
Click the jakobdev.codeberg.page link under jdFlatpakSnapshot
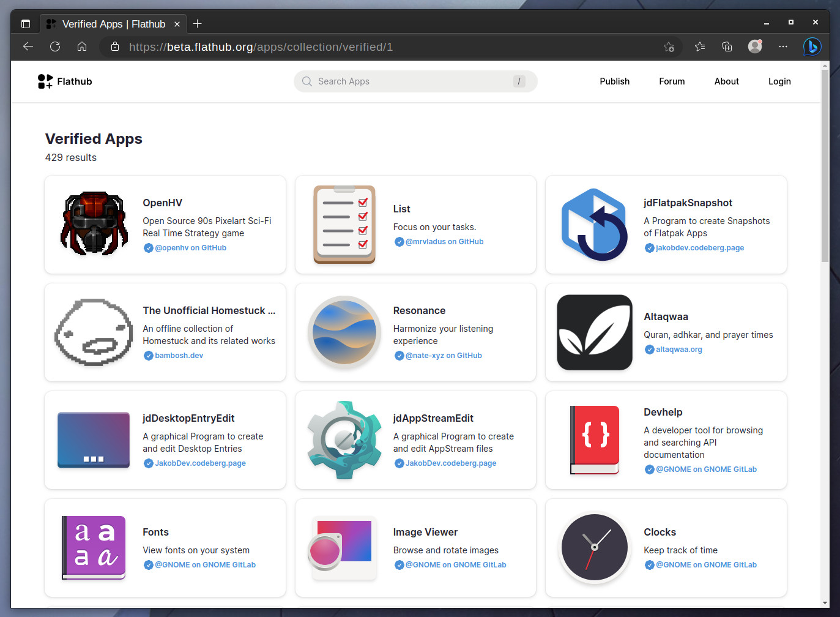point(700,248)
